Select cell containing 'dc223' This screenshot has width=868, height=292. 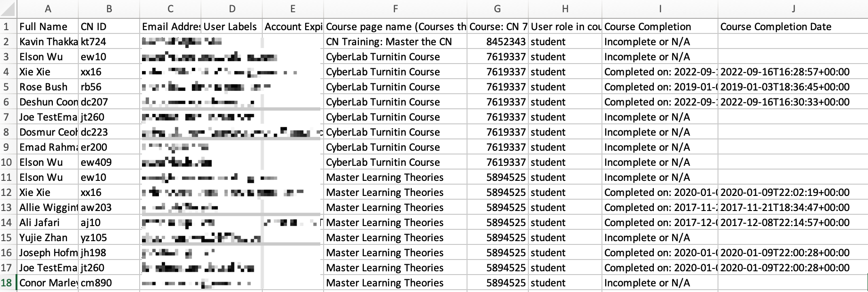click(x=109, y=132)
